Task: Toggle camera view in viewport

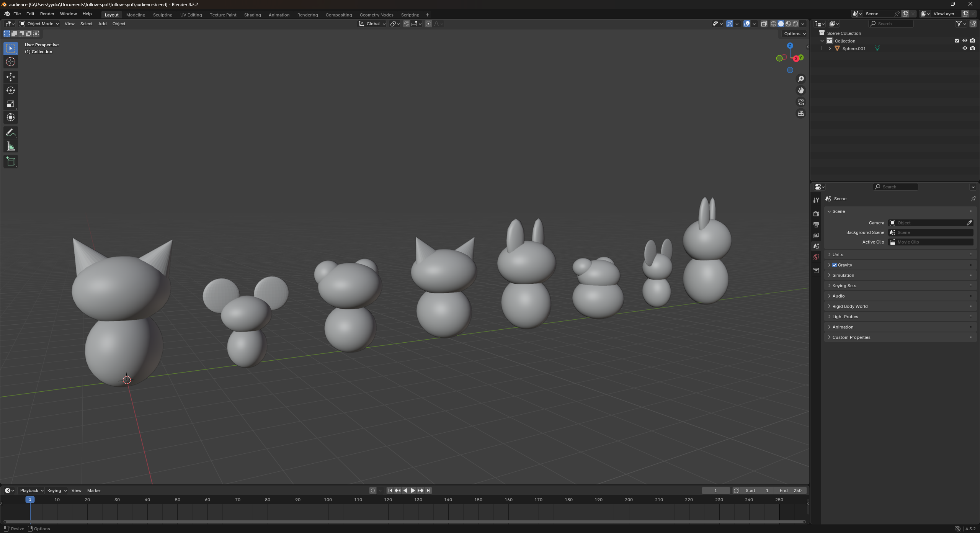Action: (801, 102)
